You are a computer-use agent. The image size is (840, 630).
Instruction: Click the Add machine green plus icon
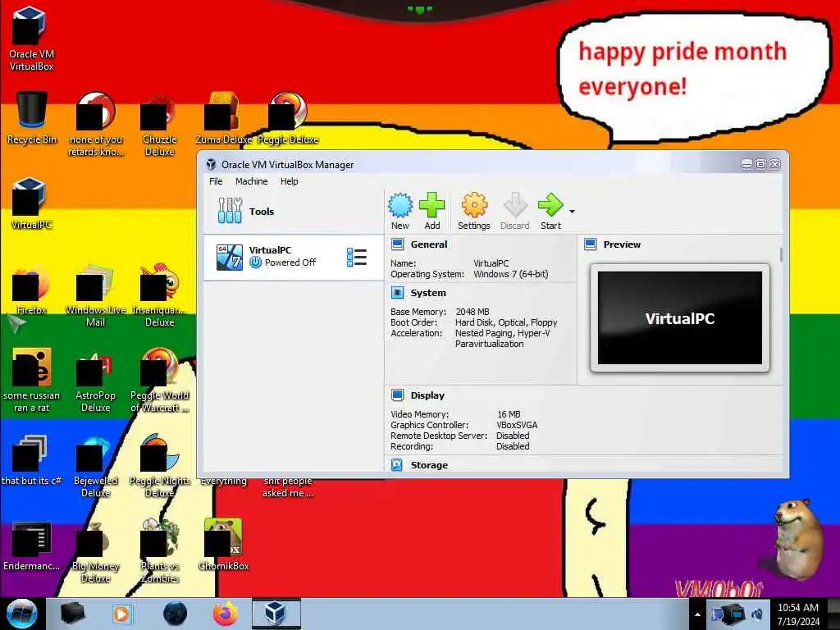pos(431,211)
